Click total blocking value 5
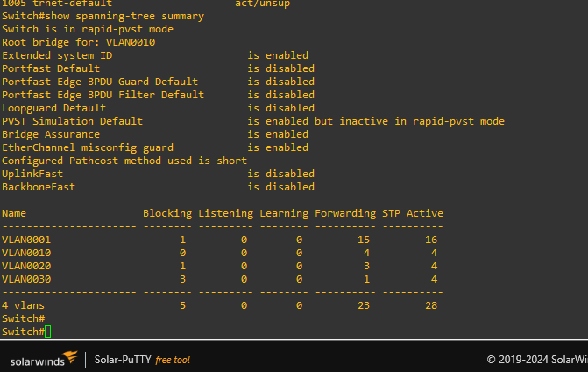Image resolution: width=588 pixels, height=372 pixels. click(x=182, y=305)
